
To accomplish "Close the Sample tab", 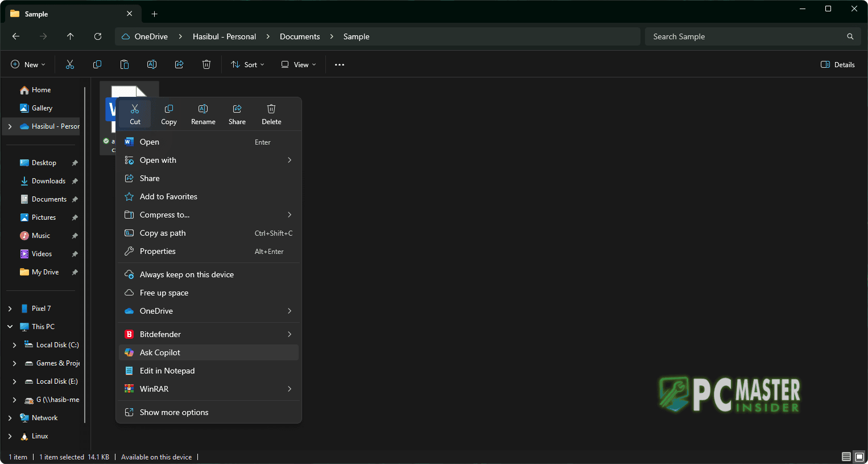I will click(x=130, y=14).
